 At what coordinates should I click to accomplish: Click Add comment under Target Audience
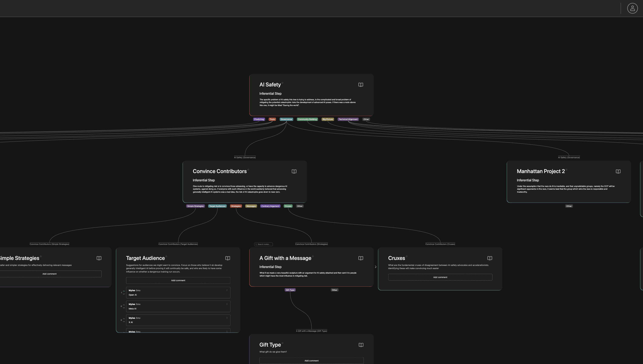(178, 281)
